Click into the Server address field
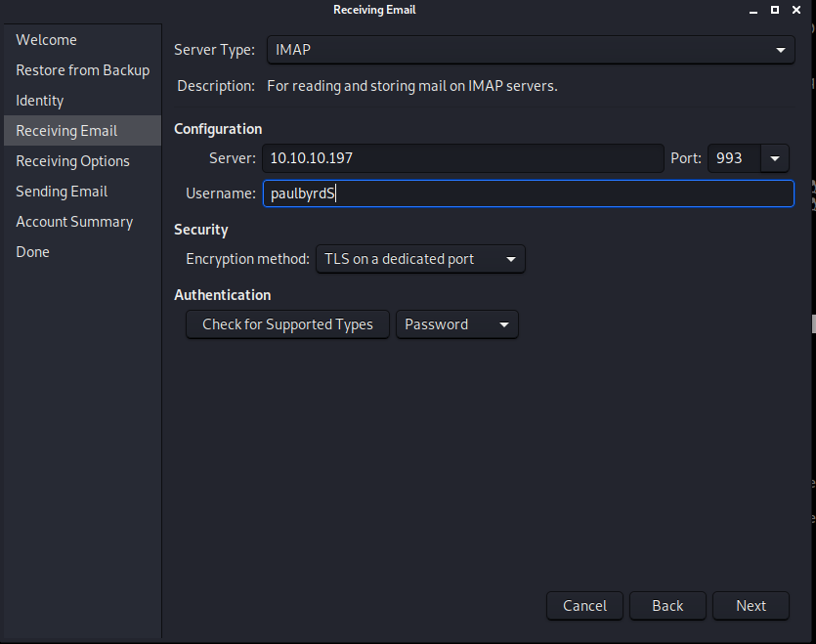 (462, 158)
